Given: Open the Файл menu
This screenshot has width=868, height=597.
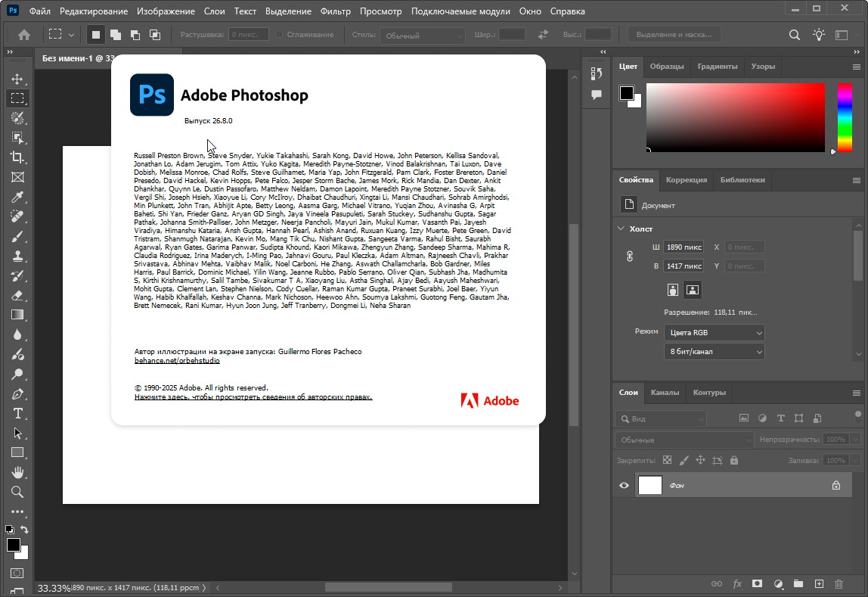Looking at the screenshot, I should 39,11.
